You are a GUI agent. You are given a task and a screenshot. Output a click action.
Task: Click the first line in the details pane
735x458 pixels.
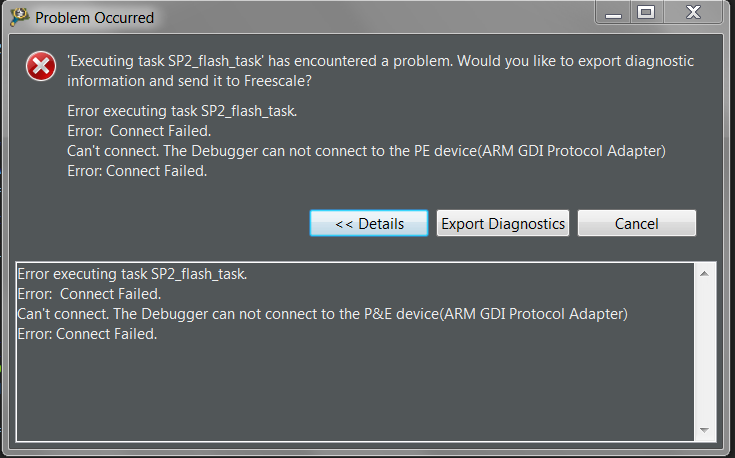132,274
